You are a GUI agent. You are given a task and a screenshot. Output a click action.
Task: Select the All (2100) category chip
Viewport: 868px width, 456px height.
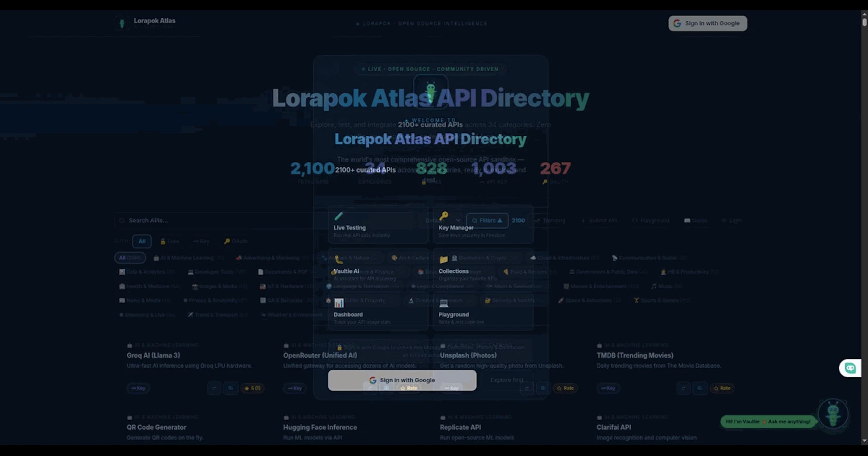(x=130, y=258)
